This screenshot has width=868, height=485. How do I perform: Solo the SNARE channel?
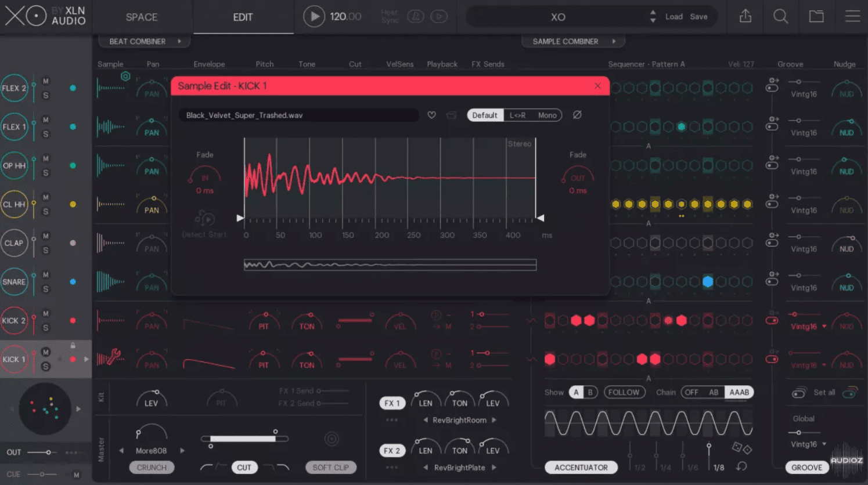pos(46,289)
